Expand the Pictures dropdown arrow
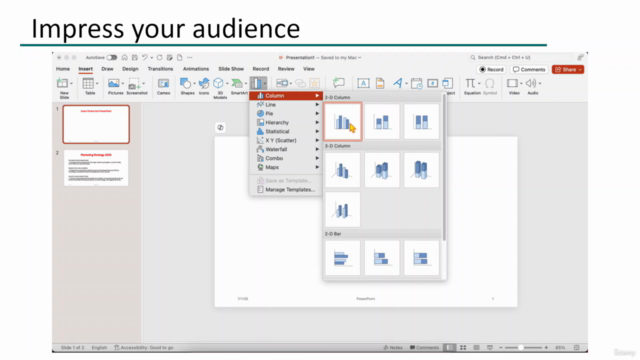This screenshot has height=360, width=640. tap(122, 84)
